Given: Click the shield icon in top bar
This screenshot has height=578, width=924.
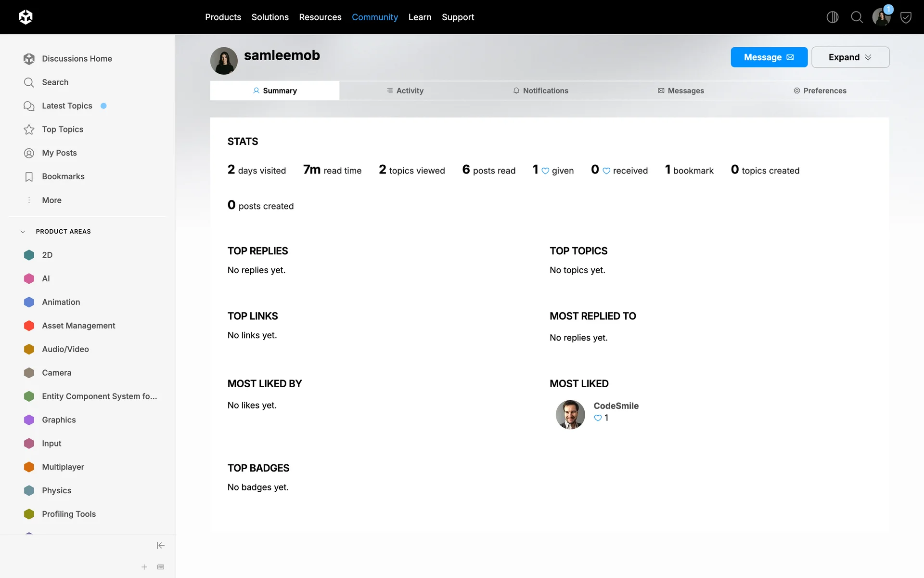Looking at the screenshot, I should 906,18.
